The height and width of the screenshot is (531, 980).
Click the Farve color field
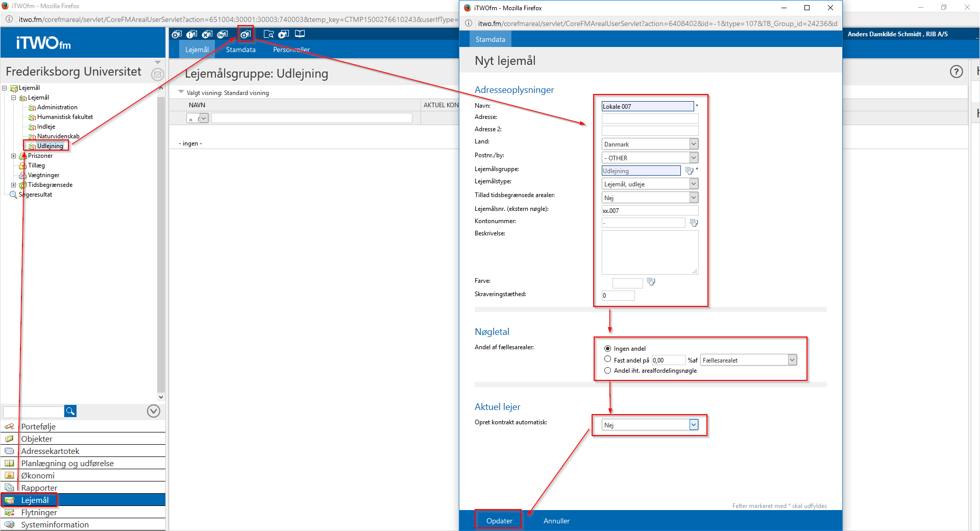[627, 283]
